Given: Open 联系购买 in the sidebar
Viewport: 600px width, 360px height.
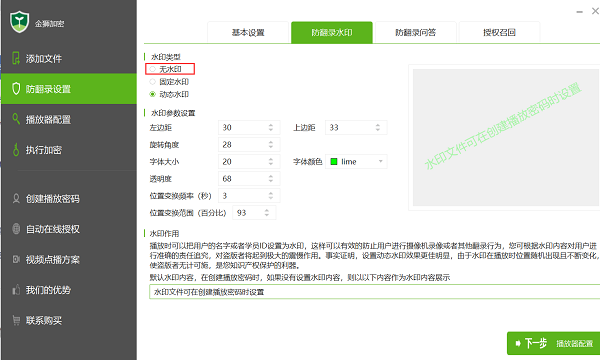Looking at the screenshot, I should [x=69, y=320].
